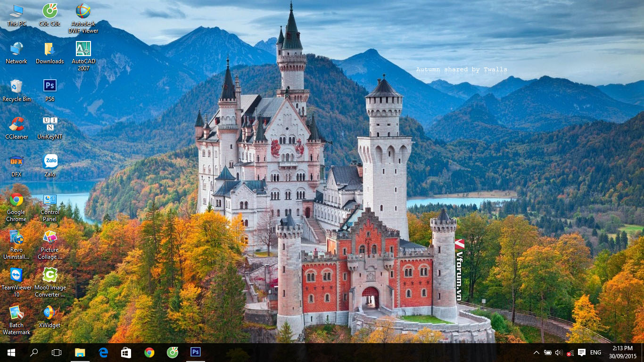Viewport: 644px width, 362px height.
Task: Select the Picture Collage desktop shortcut
Action: (x=50, y=245)
